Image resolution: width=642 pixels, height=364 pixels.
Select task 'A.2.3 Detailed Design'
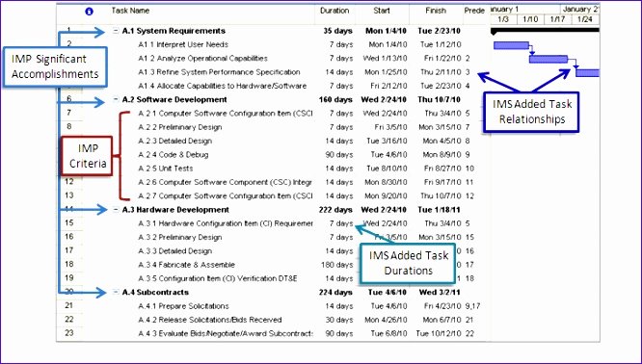pyautogui.click(x=174, y=142)
